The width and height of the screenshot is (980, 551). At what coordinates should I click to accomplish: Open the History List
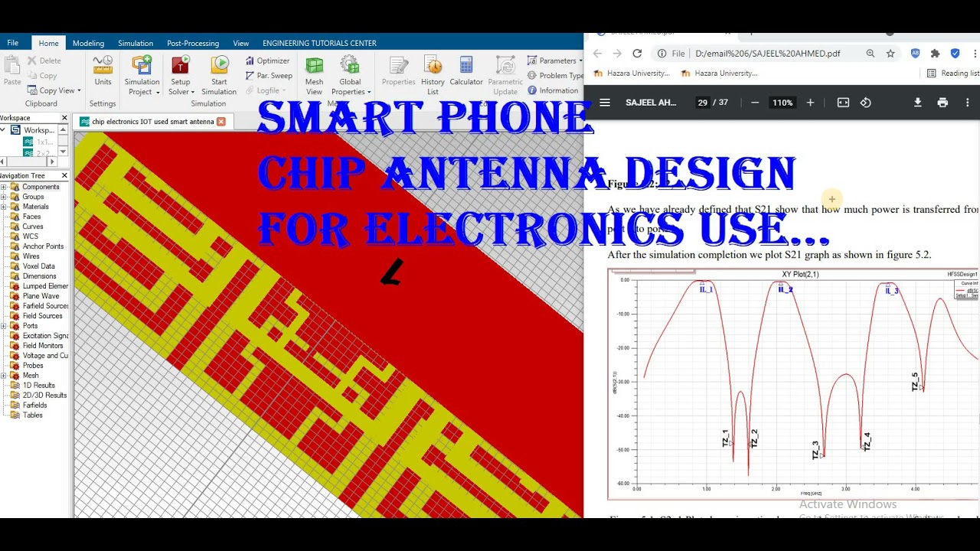click(x=433, y=75)
